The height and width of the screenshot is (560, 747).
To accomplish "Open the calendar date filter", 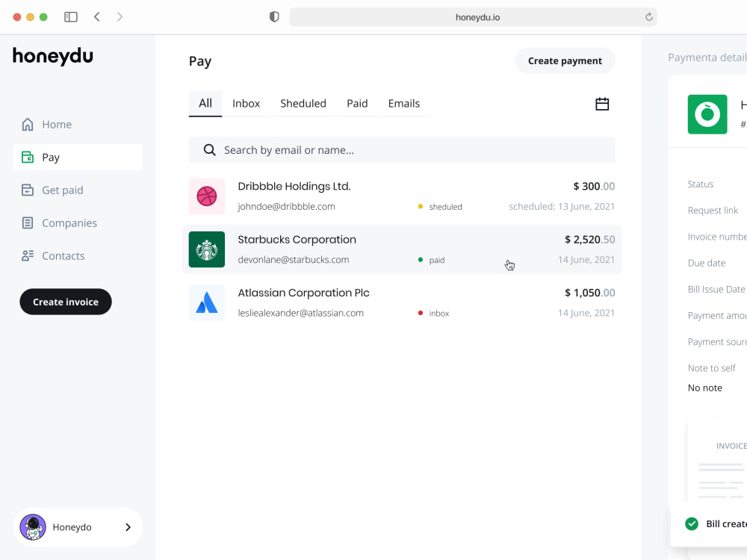I will pos(602,103).
